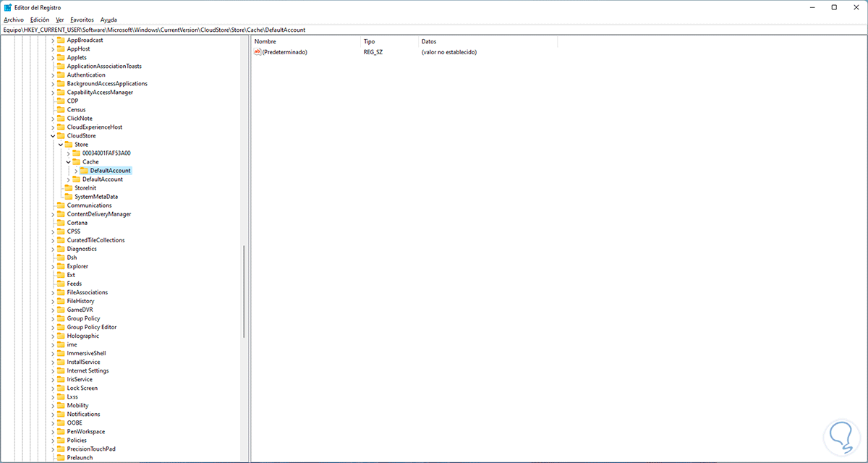Select the Policies folder icon
The width and height of the screenshot is (868, 463).
pos(61,440)
